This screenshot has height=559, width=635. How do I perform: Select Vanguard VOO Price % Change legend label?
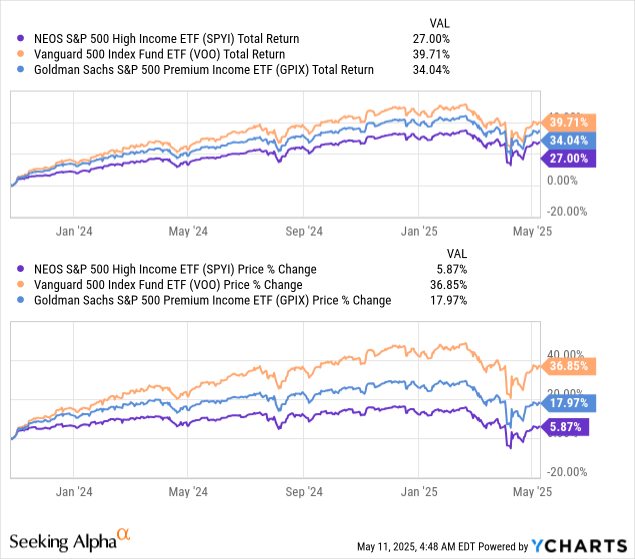pos(168,285)
